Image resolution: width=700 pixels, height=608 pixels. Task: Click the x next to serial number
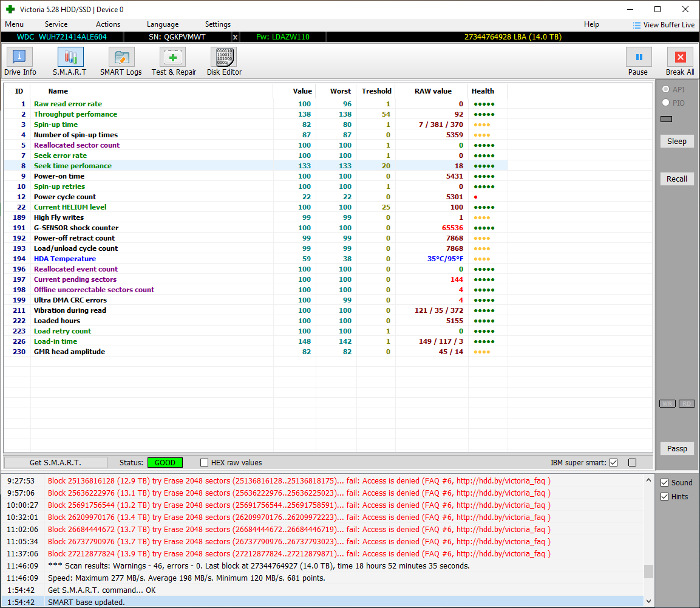pos(235,37)
